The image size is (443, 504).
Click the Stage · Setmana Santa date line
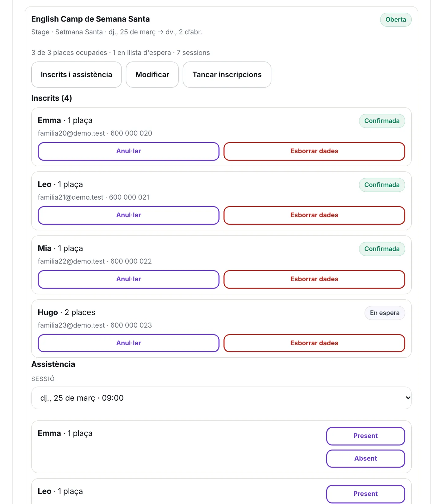(x=116, y=32)
